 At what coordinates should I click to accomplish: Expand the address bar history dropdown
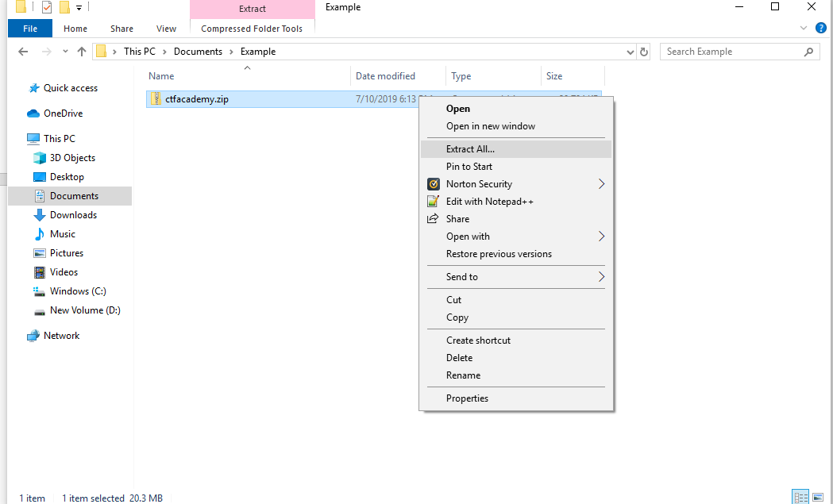630,52
